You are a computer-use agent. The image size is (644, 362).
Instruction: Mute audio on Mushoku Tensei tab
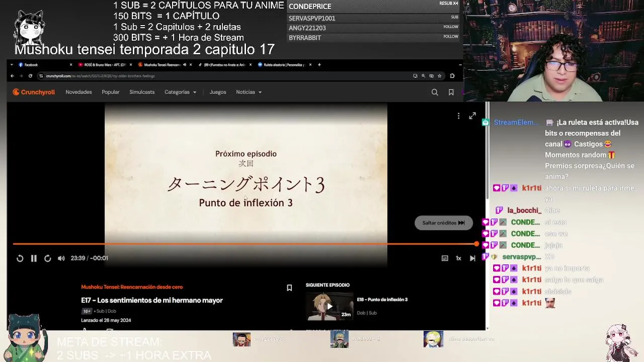click(185, 65)
